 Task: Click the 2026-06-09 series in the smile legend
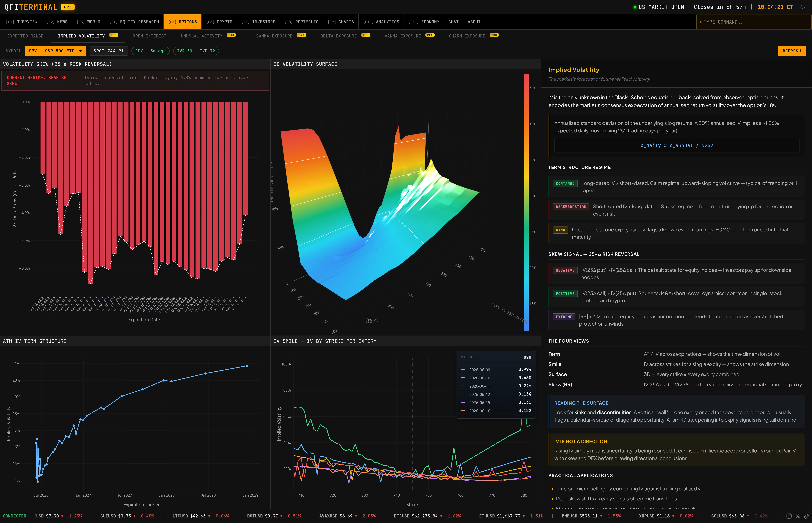point(496,369)
